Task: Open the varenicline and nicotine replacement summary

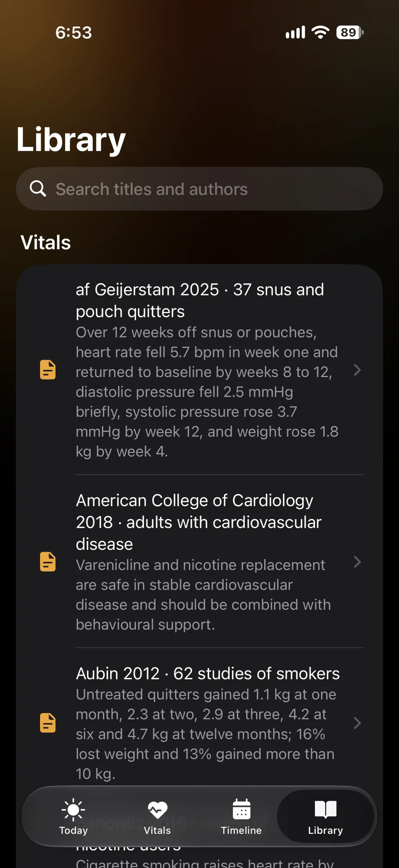Action: pyautogui.click(x=203, y=595)
